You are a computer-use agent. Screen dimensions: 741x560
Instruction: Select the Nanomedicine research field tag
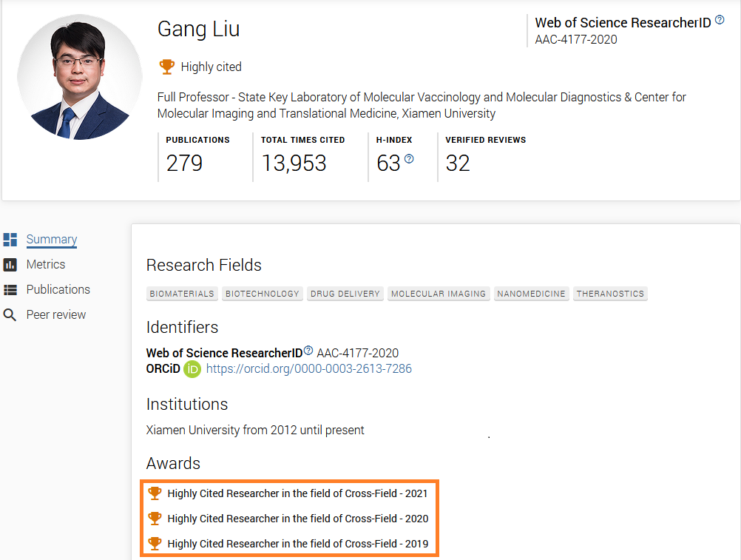531,294
